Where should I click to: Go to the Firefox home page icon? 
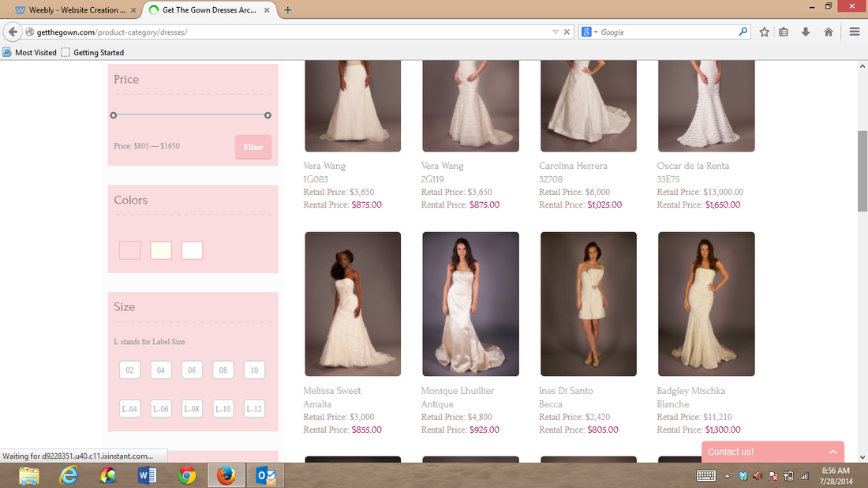coord(828,32)
